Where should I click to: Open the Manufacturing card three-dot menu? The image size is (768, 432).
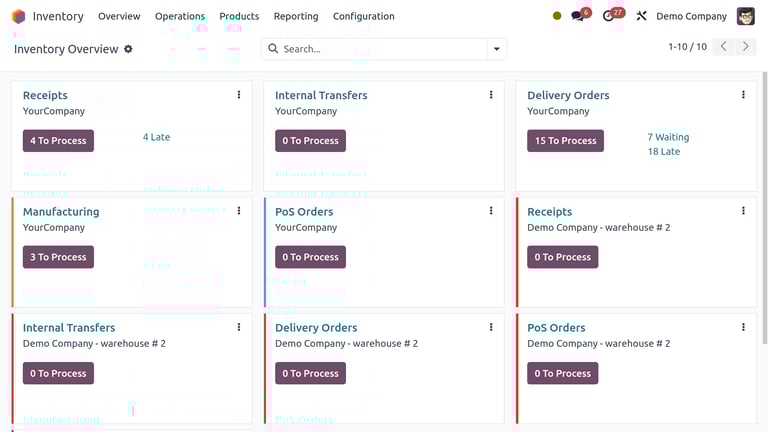click(x=239, y=211)
